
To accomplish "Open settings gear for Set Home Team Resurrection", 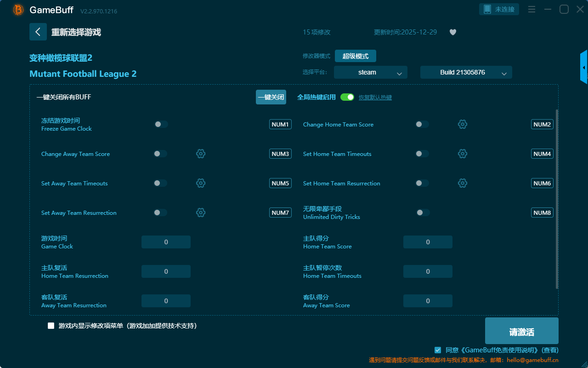I will tap(463, 183).
